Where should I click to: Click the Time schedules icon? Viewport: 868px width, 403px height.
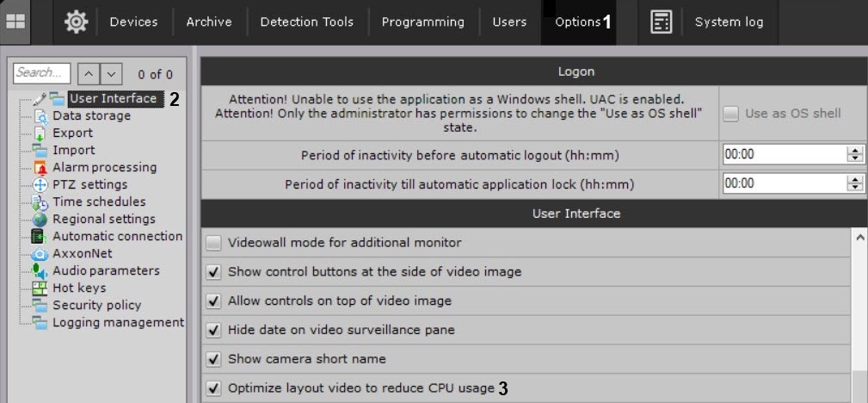[40, 202]
